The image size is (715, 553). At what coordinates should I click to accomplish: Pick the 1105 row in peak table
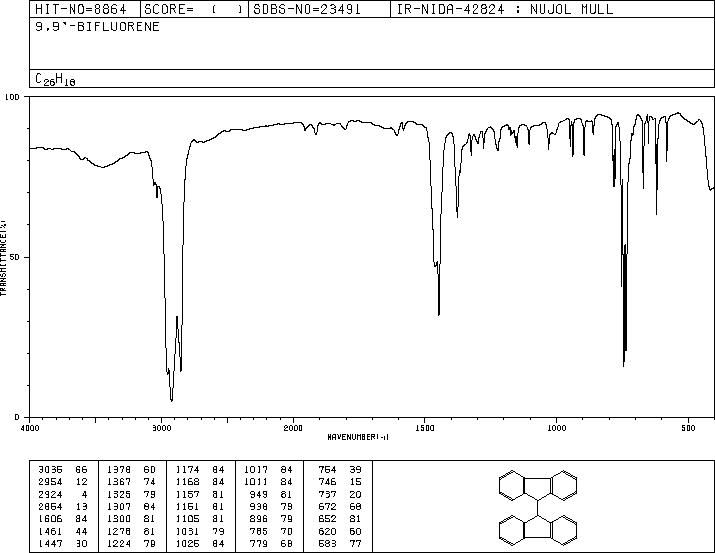tap(200, 519)
